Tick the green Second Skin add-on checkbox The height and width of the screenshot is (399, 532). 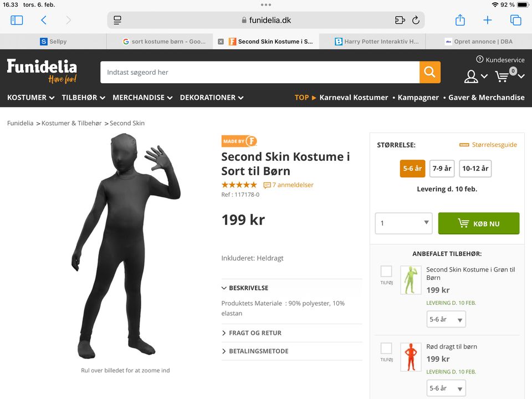click(x=386, y=272)
